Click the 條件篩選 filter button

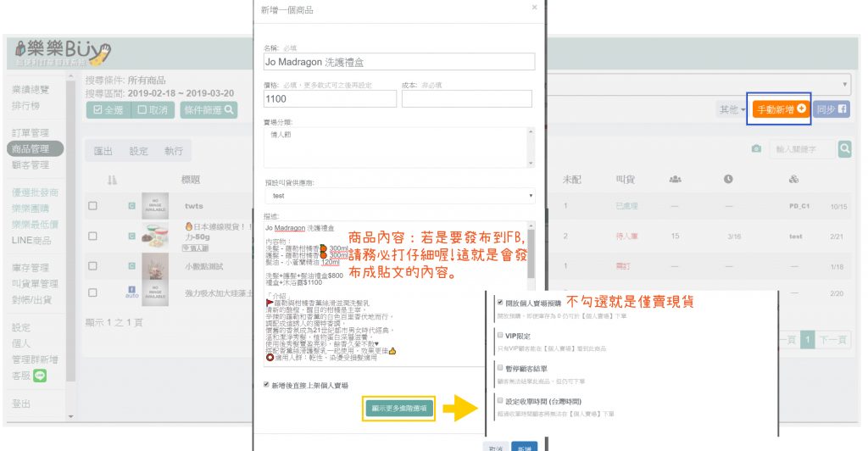coord(209,110)
